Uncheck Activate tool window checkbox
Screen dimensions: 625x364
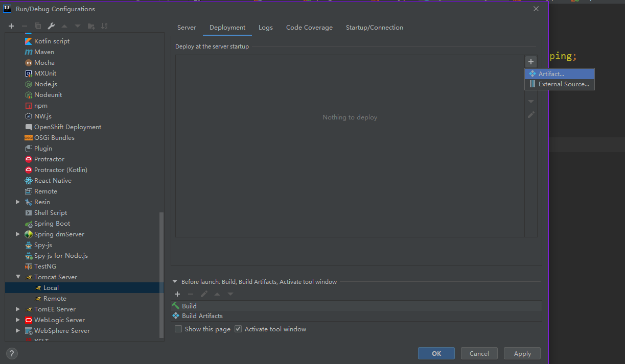pyautogui.click(x=238, y=329)
